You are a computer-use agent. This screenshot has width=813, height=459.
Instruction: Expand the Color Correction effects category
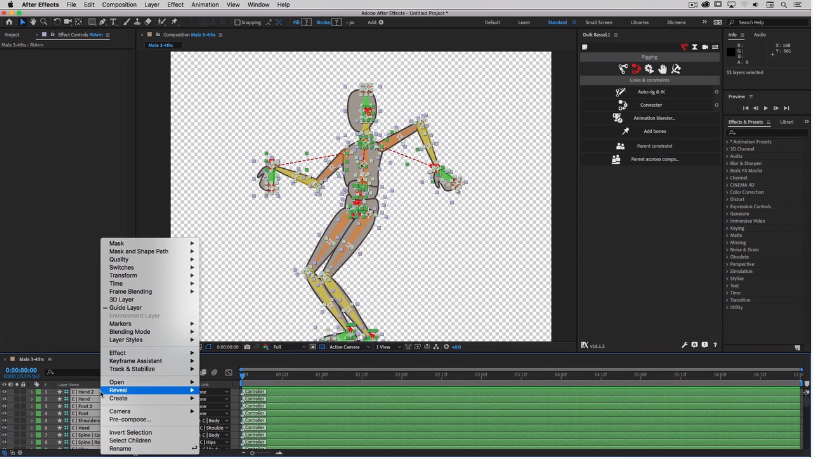click(745, 192)
